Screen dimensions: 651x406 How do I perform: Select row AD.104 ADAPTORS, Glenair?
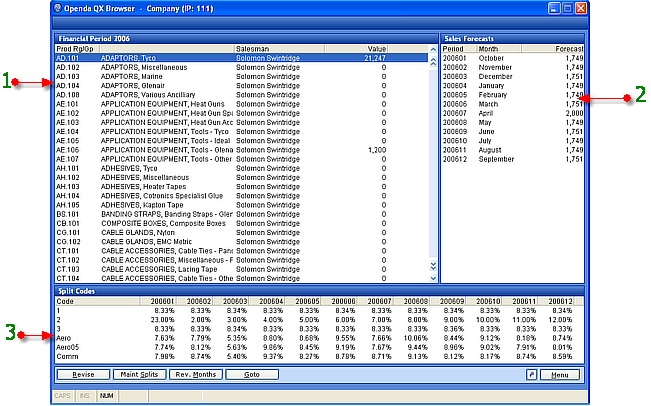tap(242, 86)
